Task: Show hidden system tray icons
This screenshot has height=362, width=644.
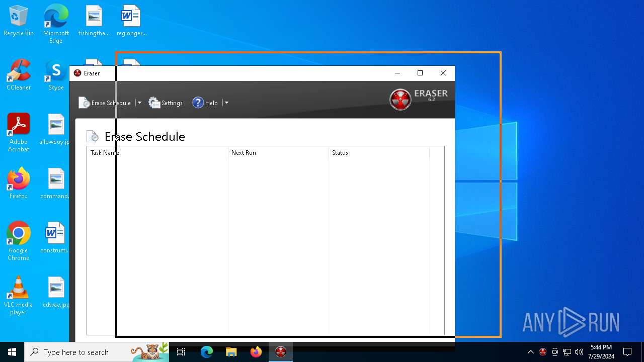Action: tap(530, 352)
